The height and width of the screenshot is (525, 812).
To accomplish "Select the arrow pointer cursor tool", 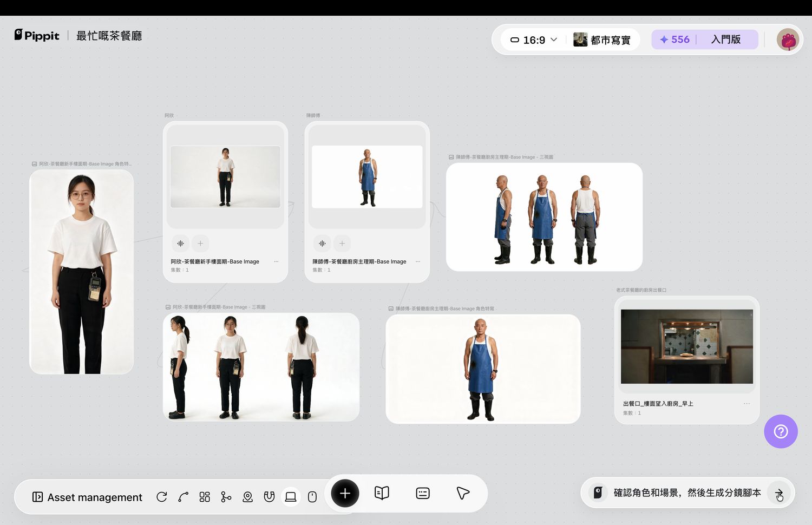I will click(x=463, y=493).
